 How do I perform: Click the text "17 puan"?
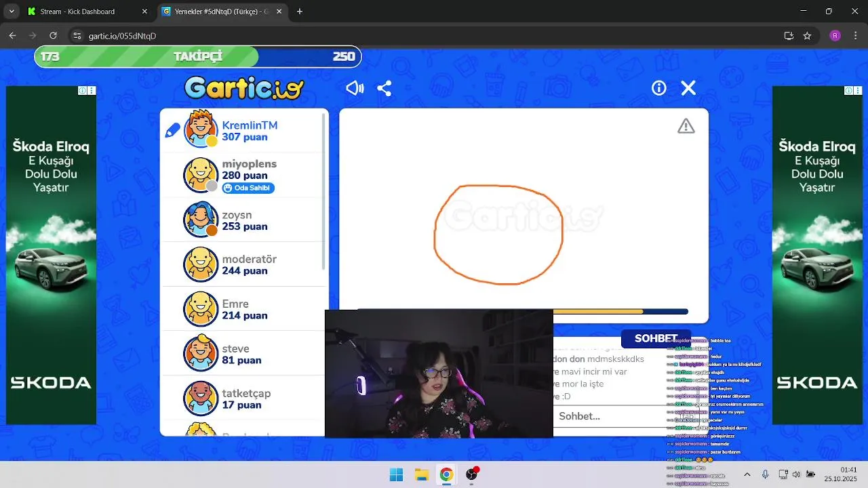point(241,405)
